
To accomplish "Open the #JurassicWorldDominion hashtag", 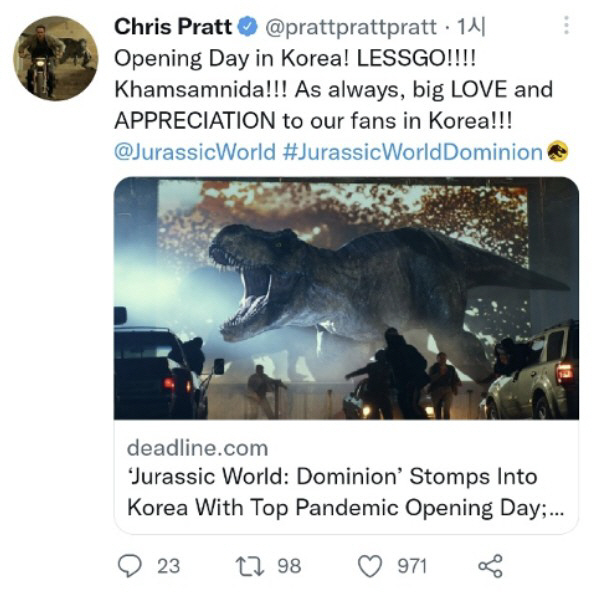I will (x=413, y=152).
